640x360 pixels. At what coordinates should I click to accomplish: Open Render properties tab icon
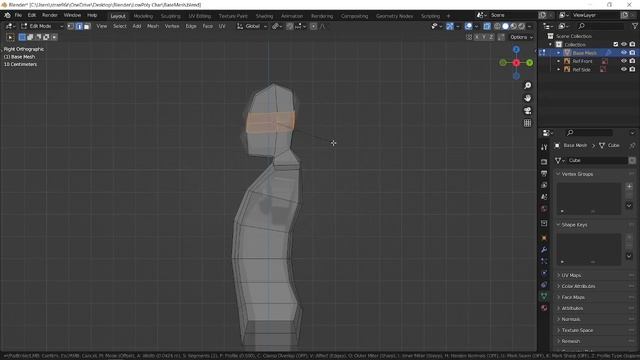(x=544, y=162)
